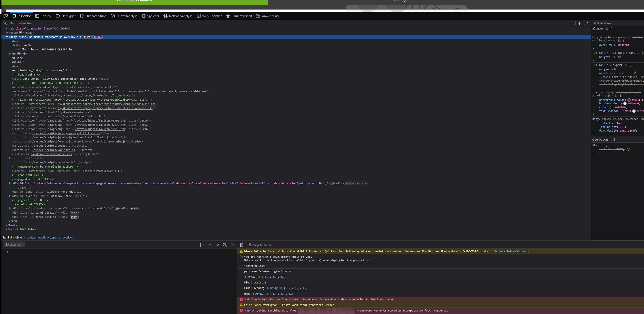The height and width of the screenshot is (314, 644).
Task: Open the favicon.ico href link
Action: click(83, 117)
